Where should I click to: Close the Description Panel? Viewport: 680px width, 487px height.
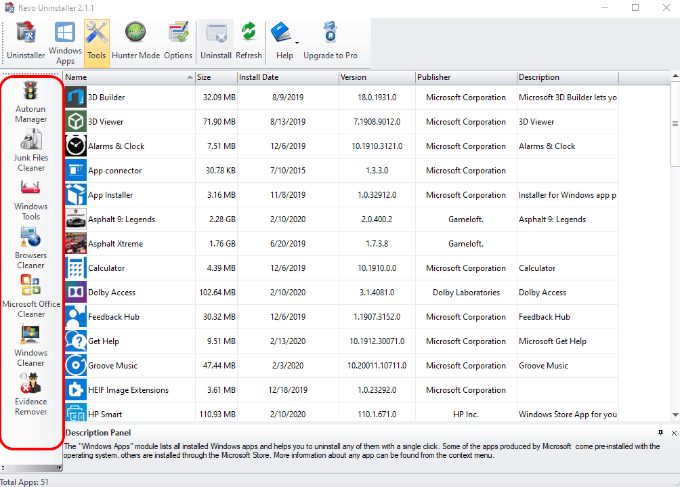point(674,433)
